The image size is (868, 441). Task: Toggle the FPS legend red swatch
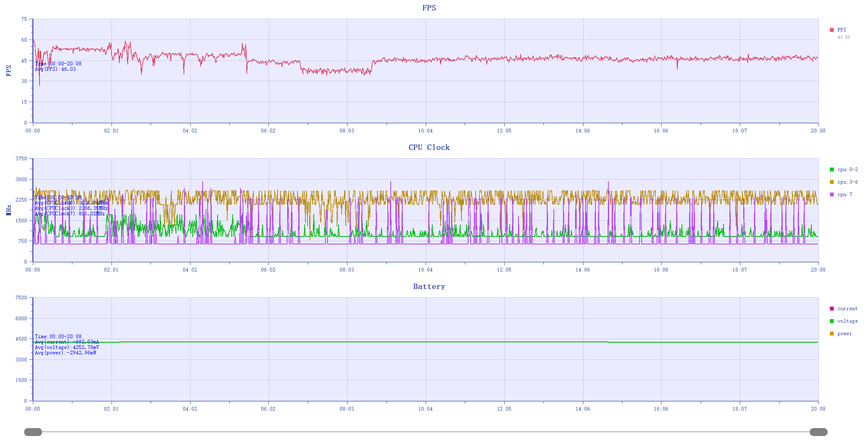click(831, 30)
